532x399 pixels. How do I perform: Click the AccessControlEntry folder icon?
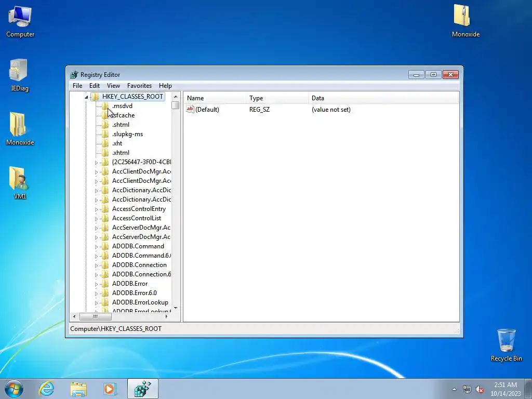[105, 209]
